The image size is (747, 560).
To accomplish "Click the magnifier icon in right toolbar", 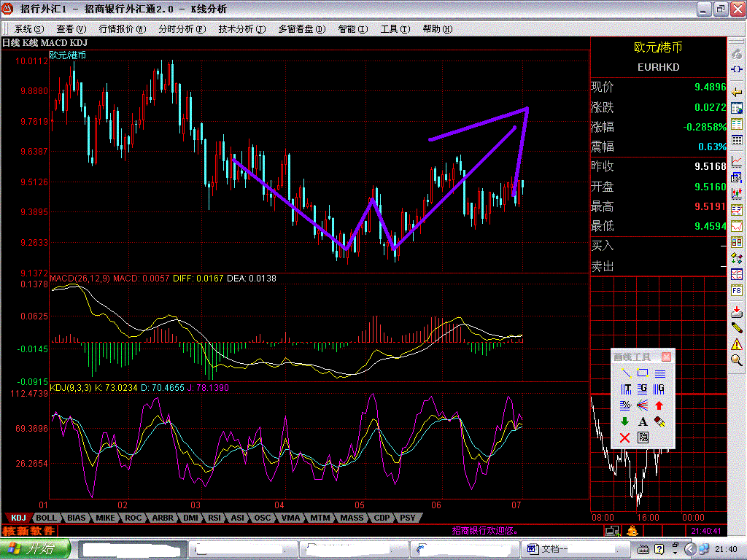I will tap(737, 359).
